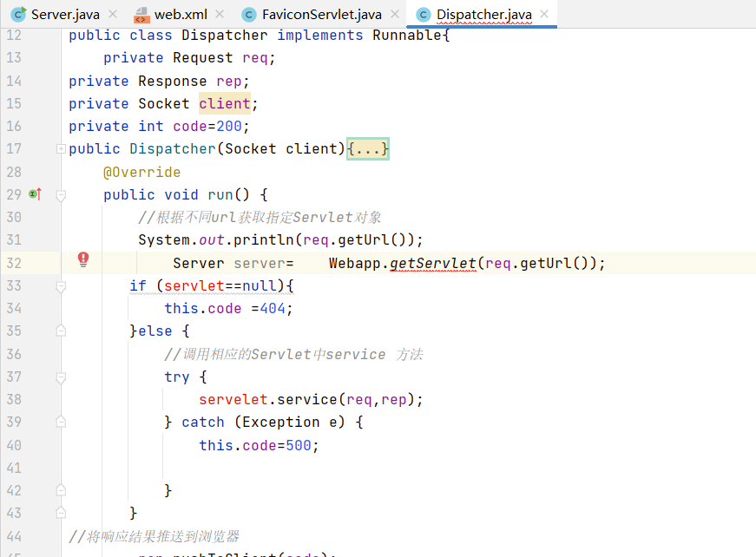Click line number 17 in the gutter

click(14, 148)
